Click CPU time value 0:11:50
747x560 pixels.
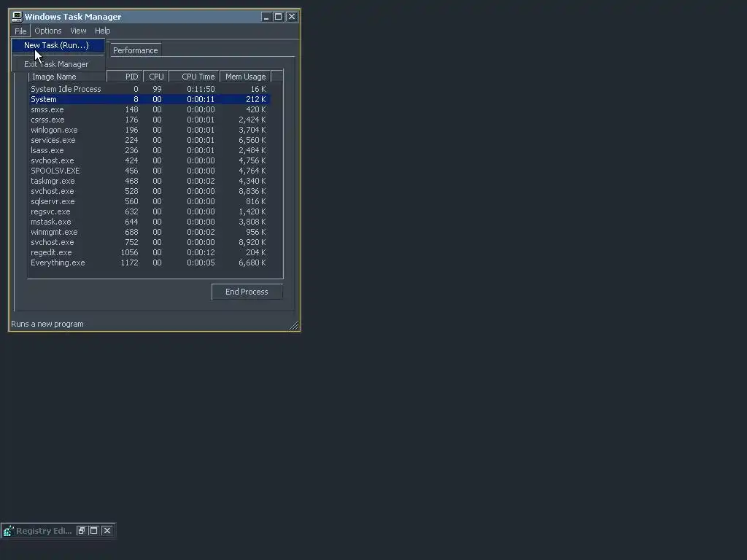[x=201, y=89]
